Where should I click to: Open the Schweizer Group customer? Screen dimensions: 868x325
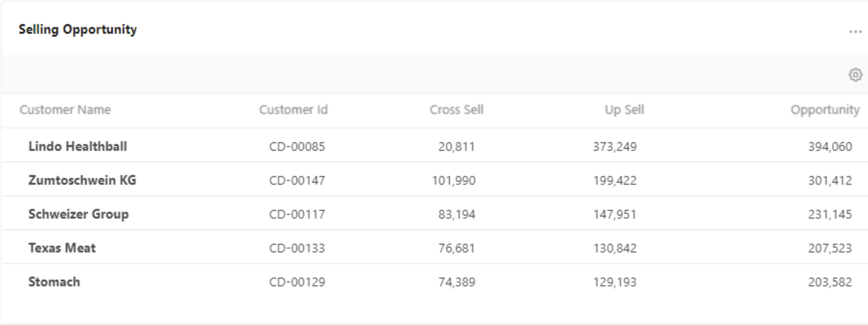coord(78,214)
